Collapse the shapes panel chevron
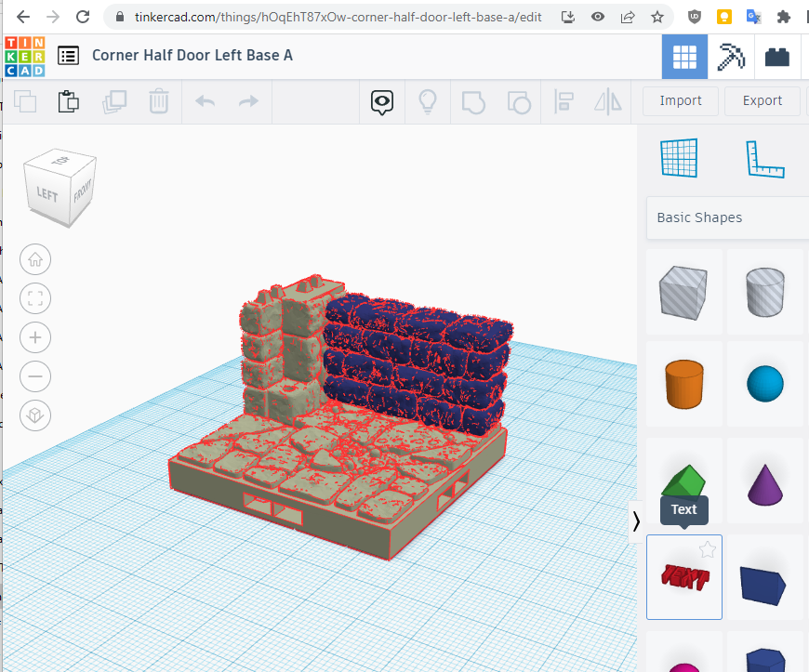This screenshot has height=672, width=809. coord(636,521)
